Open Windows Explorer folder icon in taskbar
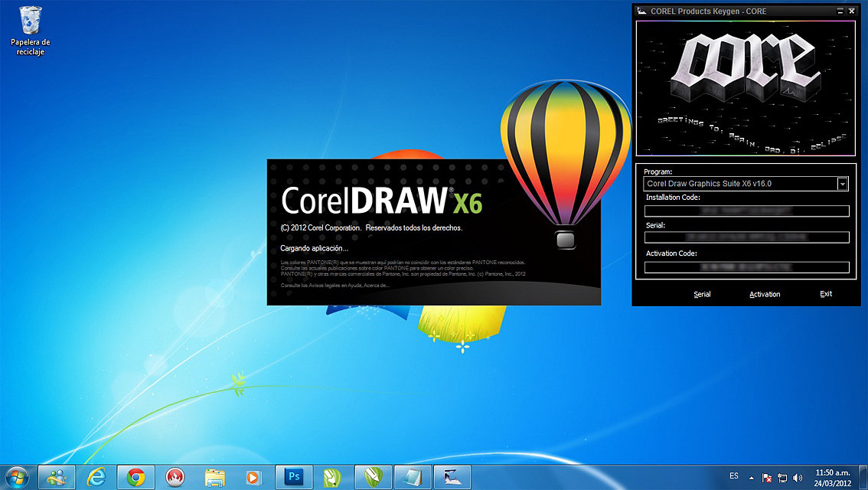 click(x=215, y=477)
